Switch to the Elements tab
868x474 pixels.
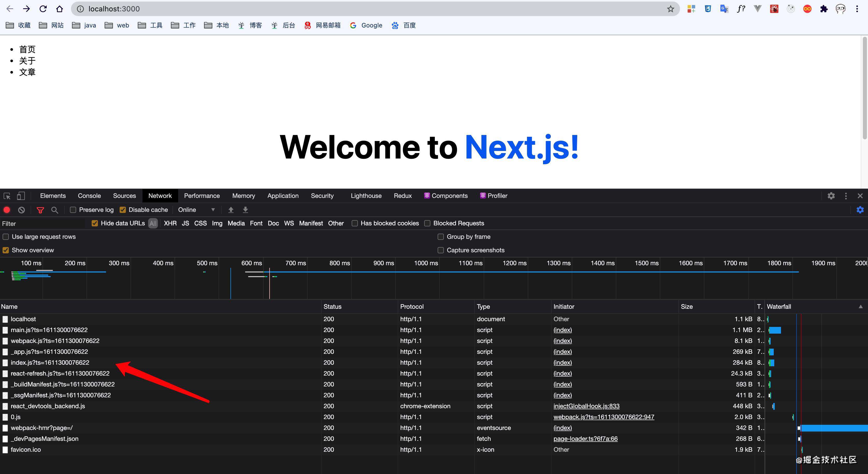click(53, 196)
